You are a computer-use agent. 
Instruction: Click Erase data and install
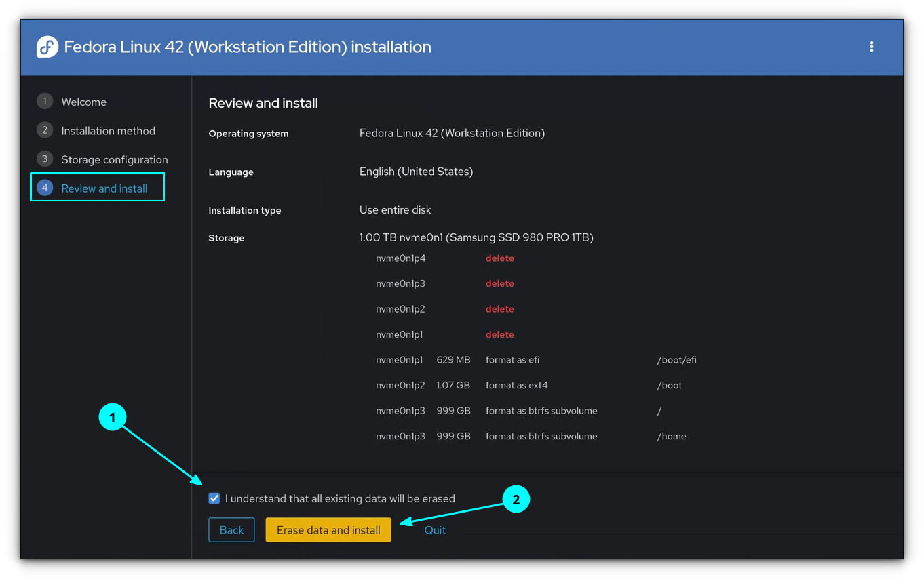pos(328,530)
